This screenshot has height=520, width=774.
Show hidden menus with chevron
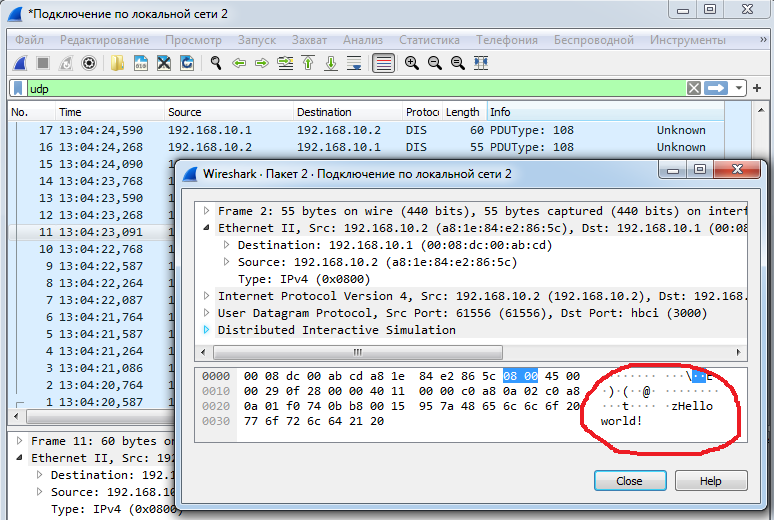point(763,40)
